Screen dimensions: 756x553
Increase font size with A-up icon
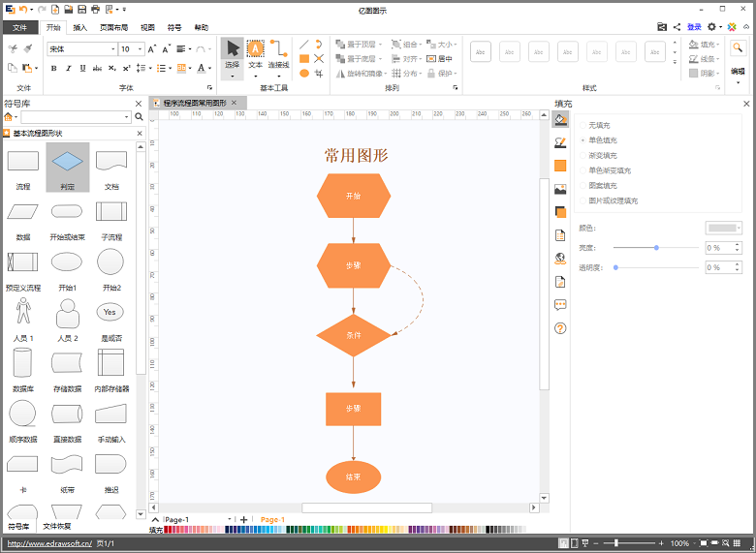[151, 49]
